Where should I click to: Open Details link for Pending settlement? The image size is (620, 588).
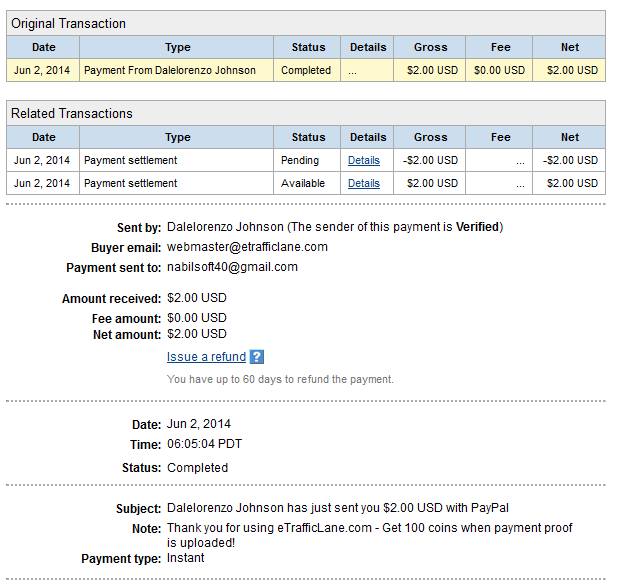[363, 160]
